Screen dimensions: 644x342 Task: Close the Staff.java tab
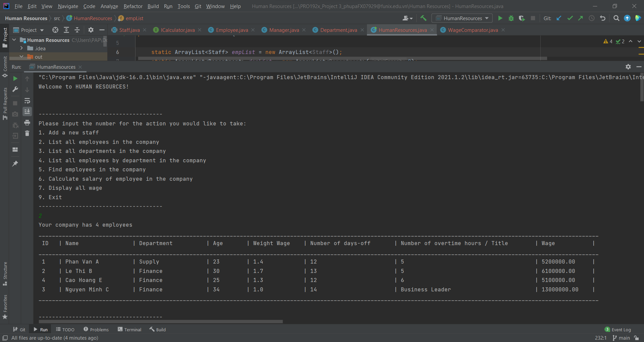pyautogui.click(x=145, y=30)
